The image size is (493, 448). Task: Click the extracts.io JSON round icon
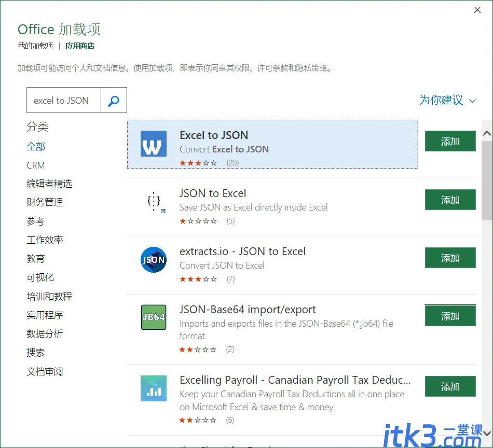coord(154,260)
